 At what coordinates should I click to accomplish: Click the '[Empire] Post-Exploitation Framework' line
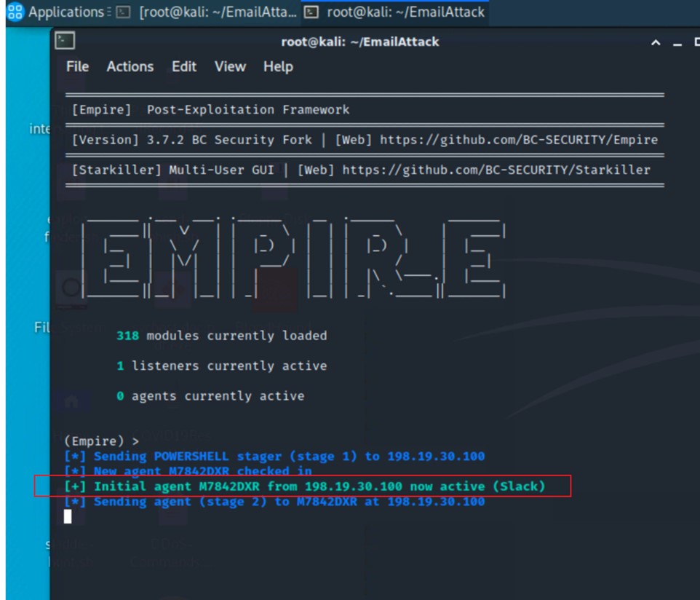210,109
